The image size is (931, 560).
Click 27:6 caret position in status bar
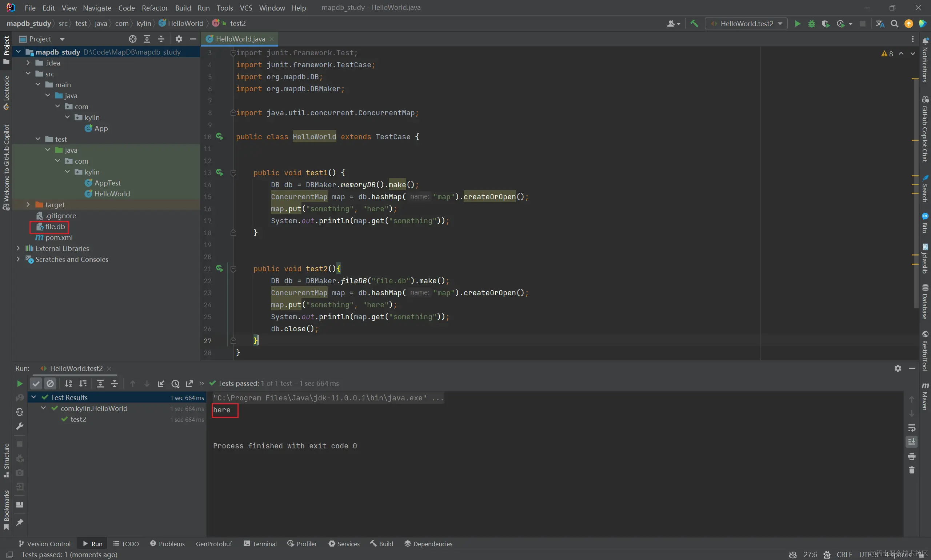pyautogui.click(x=810, y=555)
